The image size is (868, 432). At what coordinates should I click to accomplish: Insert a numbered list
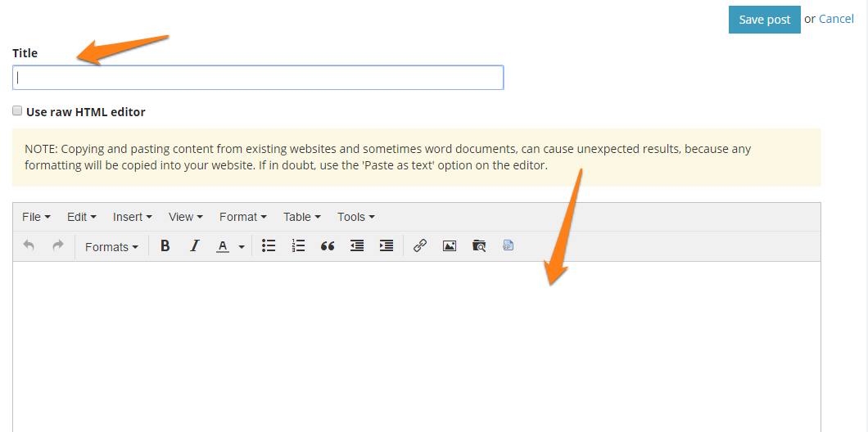[x=298, y=245]
